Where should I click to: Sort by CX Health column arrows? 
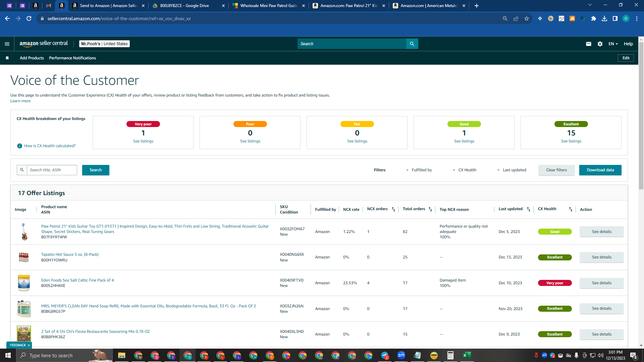(571, 209)
